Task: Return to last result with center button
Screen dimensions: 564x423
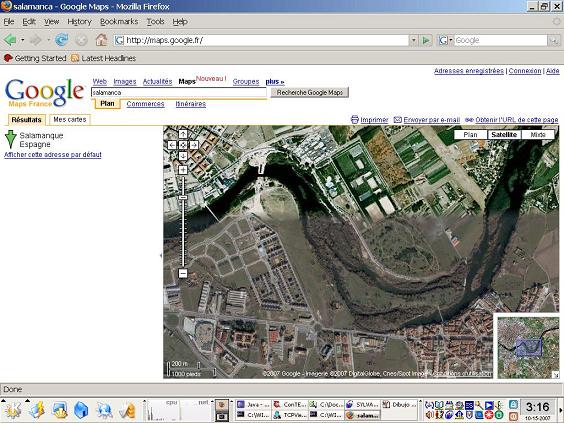Action: tap(183, 145)
